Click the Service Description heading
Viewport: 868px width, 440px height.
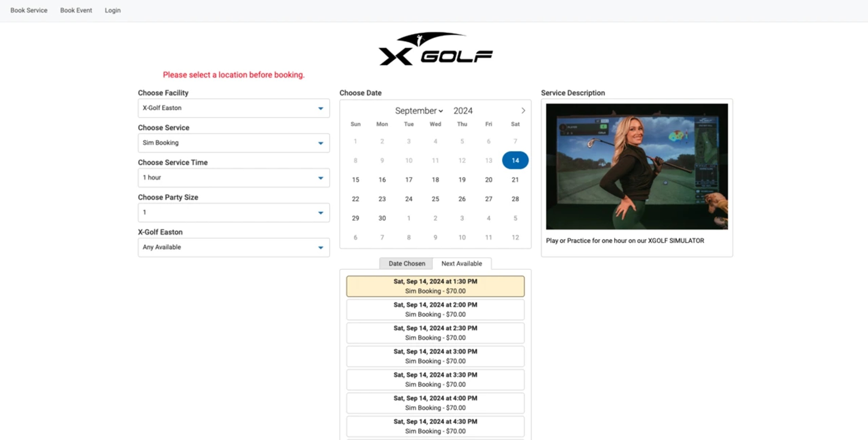pos(573,93)
